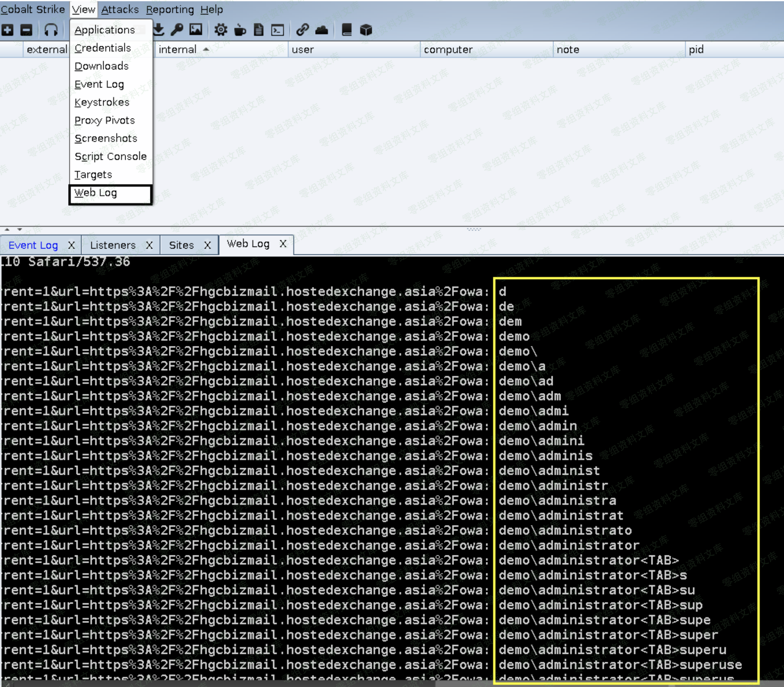The height and width of the screenshot is (687, 784).
Task: Sort sessions by the internal column header
Action: point(178,50)
